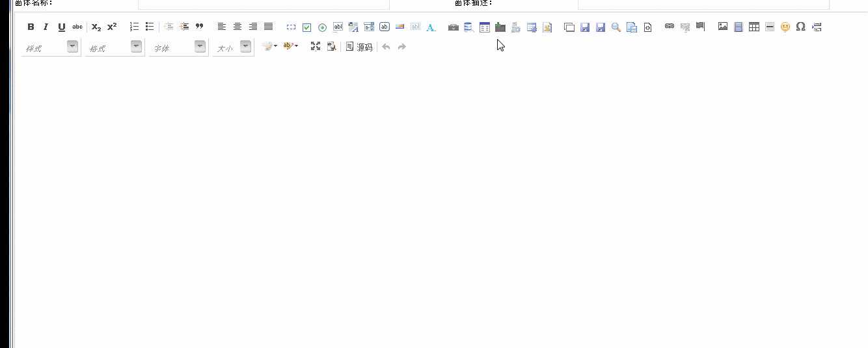Insert a checkbox control
868x348 pixels.
(306, 27)
